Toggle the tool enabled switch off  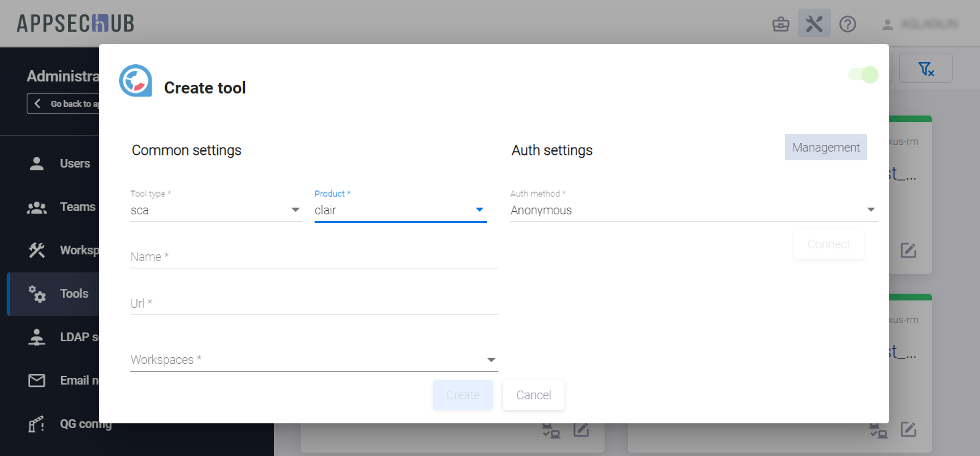[x=863, y=75]
